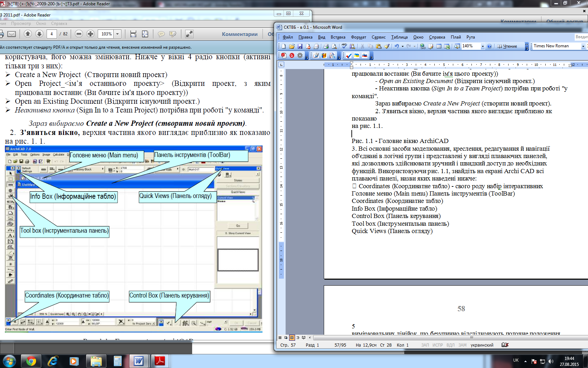Expand toolbar options next to gear icon

tap(307, 55)
